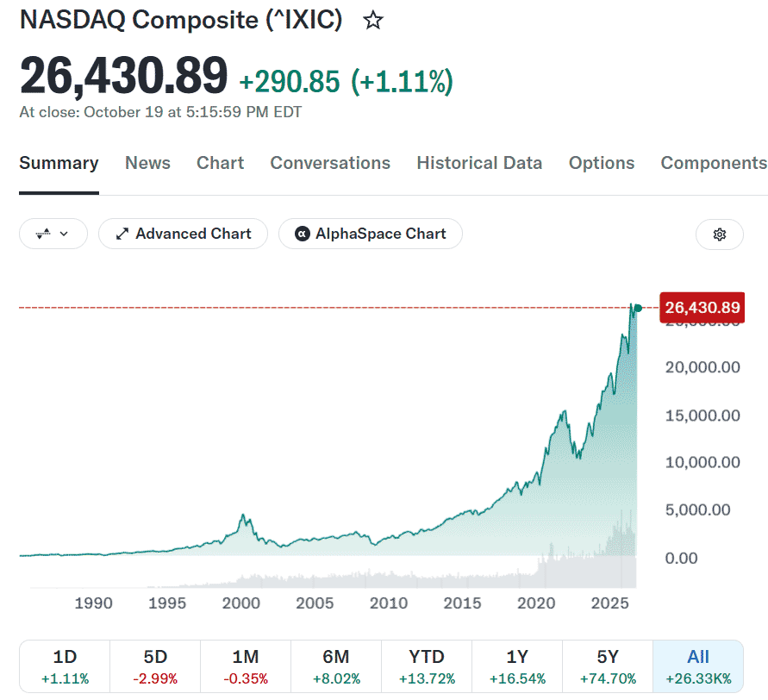
Task: Click the 1990 x-axis label
Action: pos(93,603)
